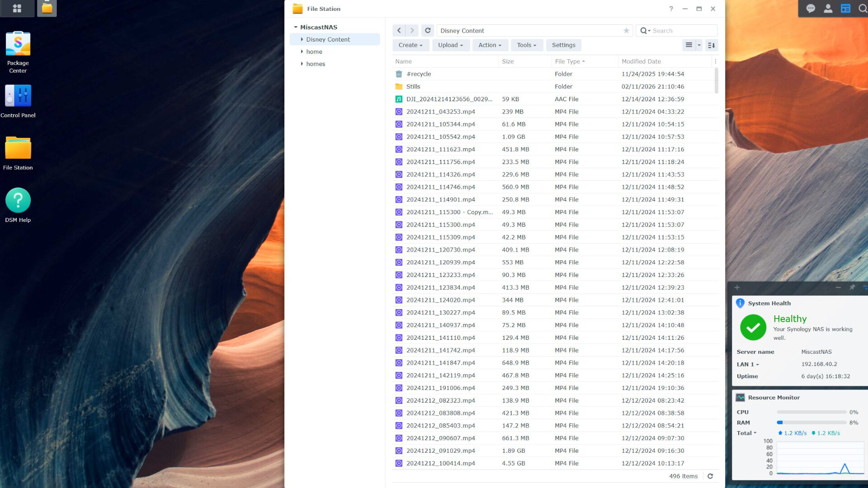Viewport: 868px width, 488px height.
Task: Click into the Disney Content path field
Action: click(x=530, y=31)
